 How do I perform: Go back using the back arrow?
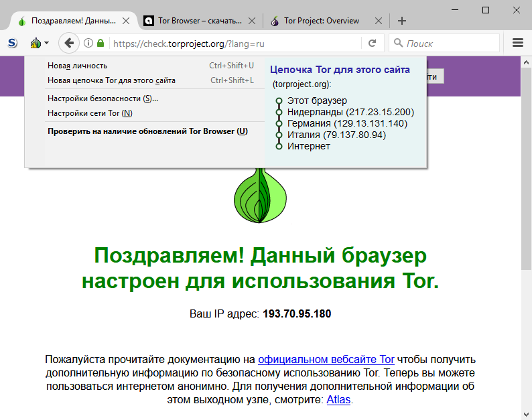(x=69, y=43)
